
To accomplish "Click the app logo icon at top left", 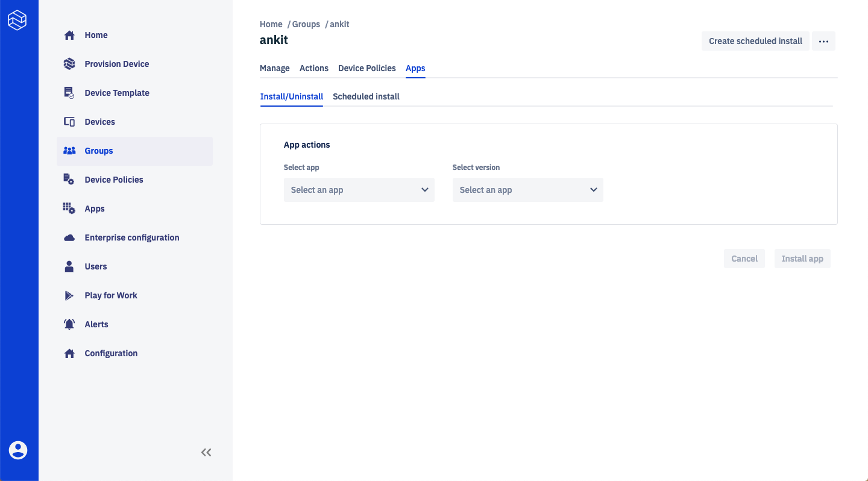I will coord(17,20).
